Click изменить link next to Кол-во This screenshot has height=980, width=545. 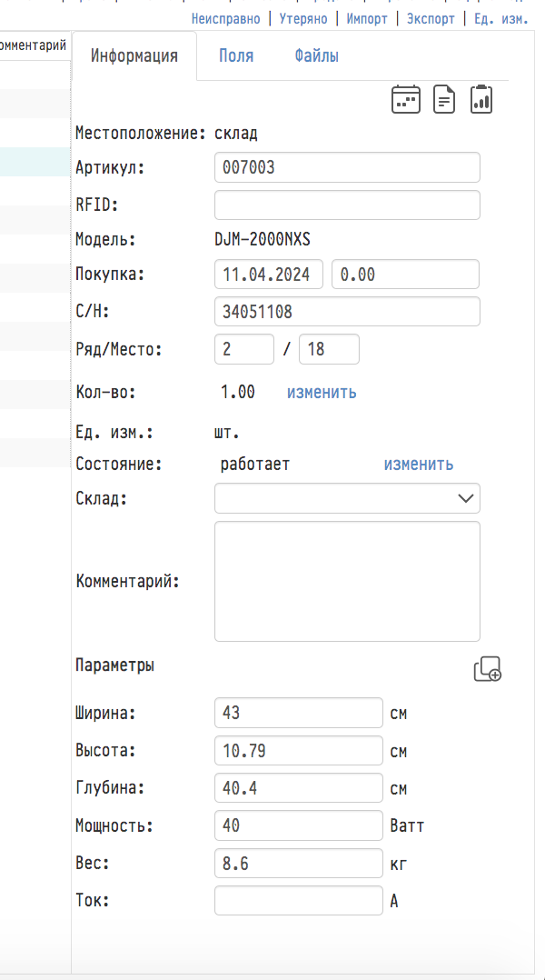pyautogui.click(x=322, y=393)
